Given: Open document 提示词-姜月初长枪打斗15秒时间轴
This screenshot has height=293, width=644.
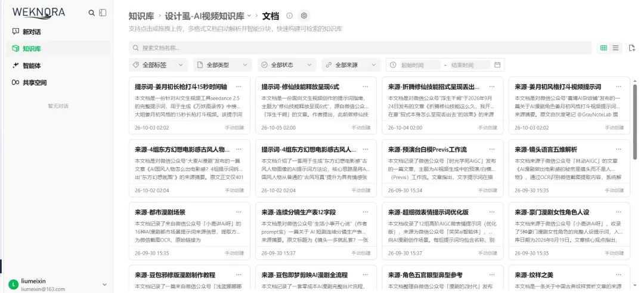Looking at the screenshot, I should [181, 87].
